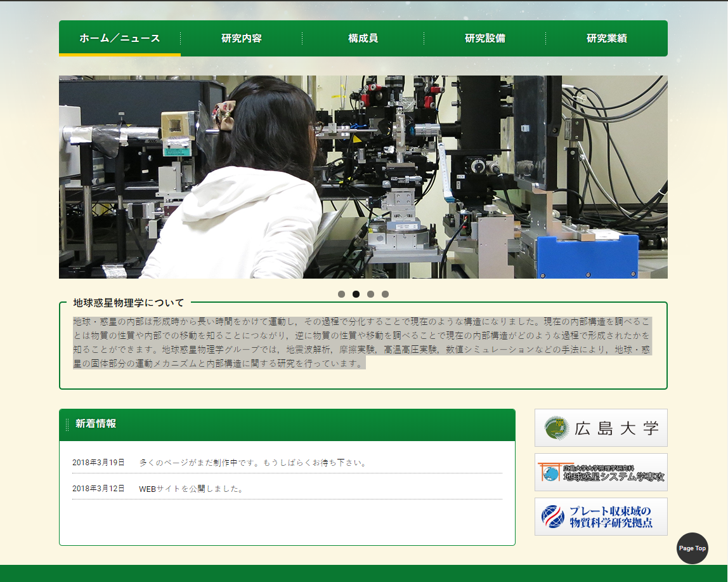Image resolution: width=728 pixels, height=582 pixels.
Task: Jump to the fourth carousel slide dot
Action: 386,294
